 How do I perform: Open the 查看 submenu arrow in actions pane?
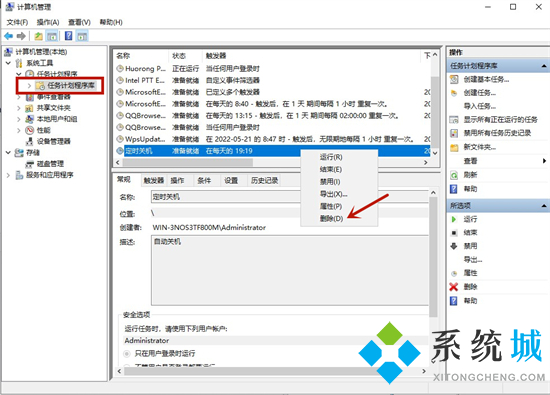pyautogui.click(x=544, y=161)
